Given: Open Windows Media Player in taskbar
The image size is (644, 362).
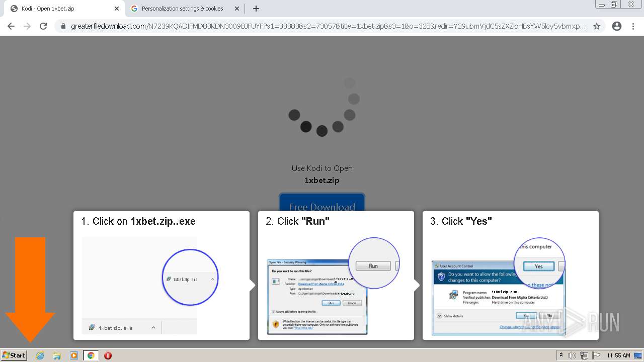Looking at the screenshot, I should tap(74, 355).
